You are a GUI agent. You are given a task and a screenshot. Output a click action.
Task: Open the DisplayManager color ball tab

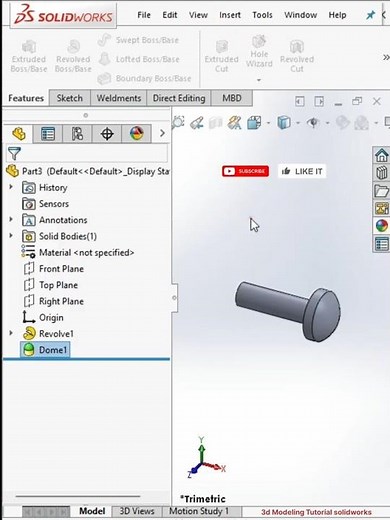[x=136, y=134]
